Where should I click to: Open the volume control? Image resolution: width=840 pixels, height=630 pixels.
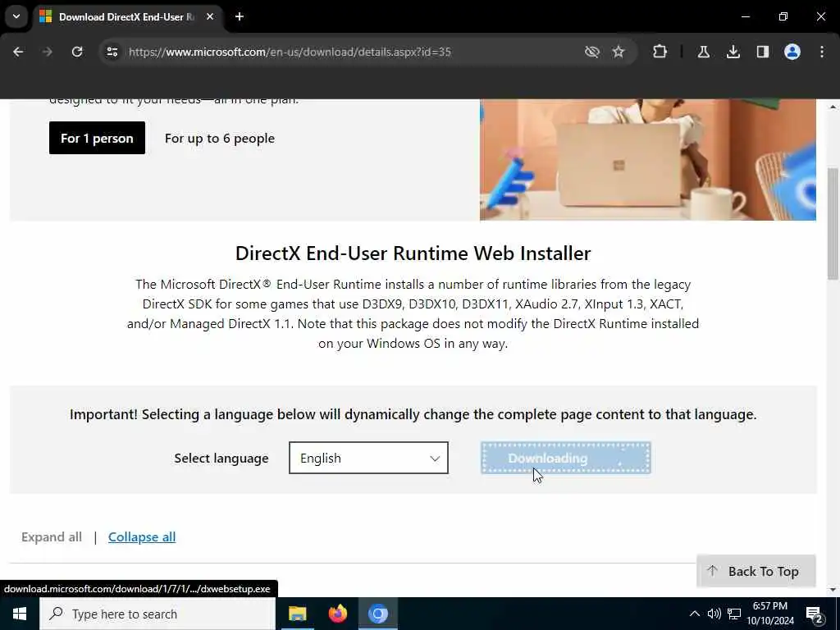pyautogui.click(x=714, y=614)
